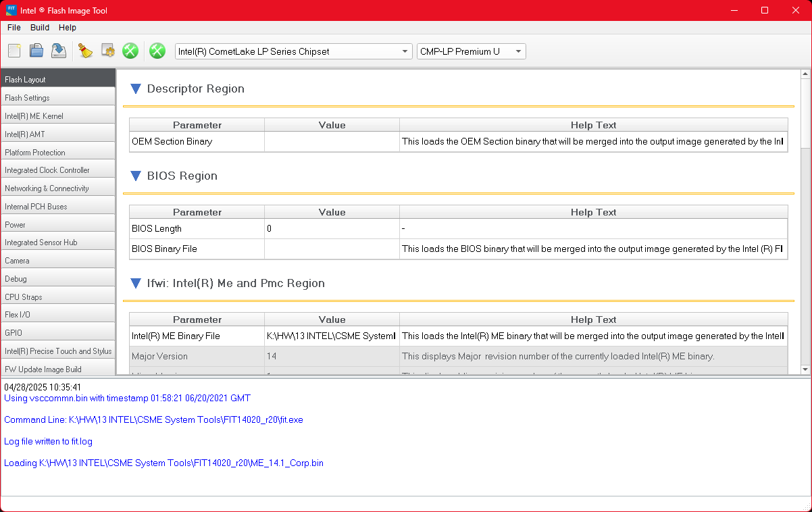The width and height of the screenshot is (812, 512).
Task: Open a file with the folder icon
Action: pyautogui.click(x=36, y=51)
